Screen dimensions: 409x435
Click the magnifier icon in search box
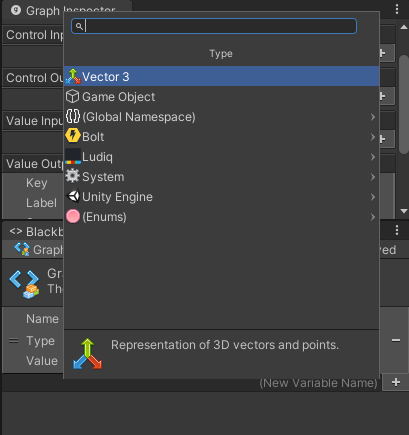[79, 26]
